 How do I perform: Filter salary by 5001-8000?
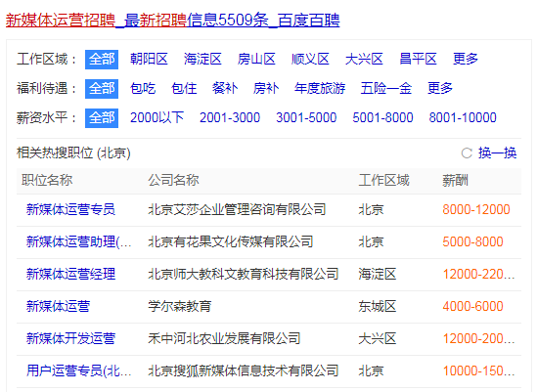(382, 117)
